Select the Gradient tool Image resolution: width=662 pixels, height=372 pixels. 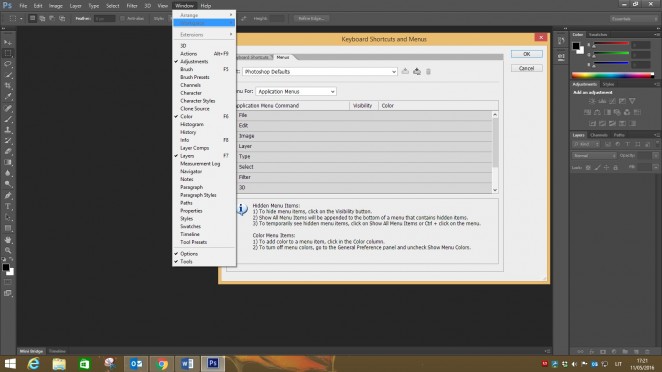point(8,162)
